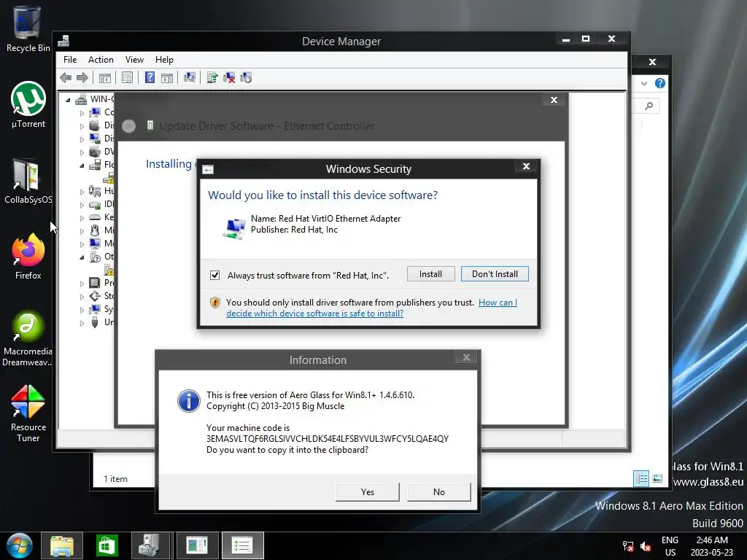This screenshot has width=747, height=560.
Task: Open the CollabSysOS desktop shortcut
Action: [28, 181]
